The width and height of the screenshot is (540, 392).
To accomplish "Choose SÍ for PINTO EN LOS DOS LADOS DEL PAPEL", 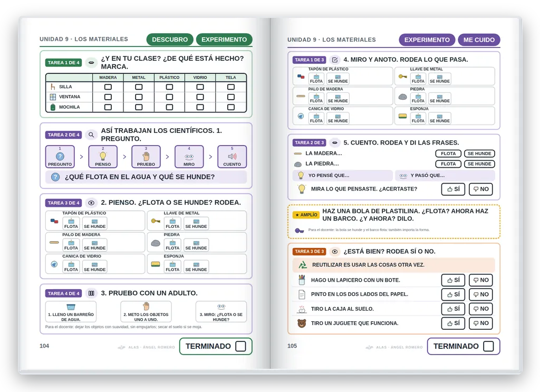I will coord(453,294).
